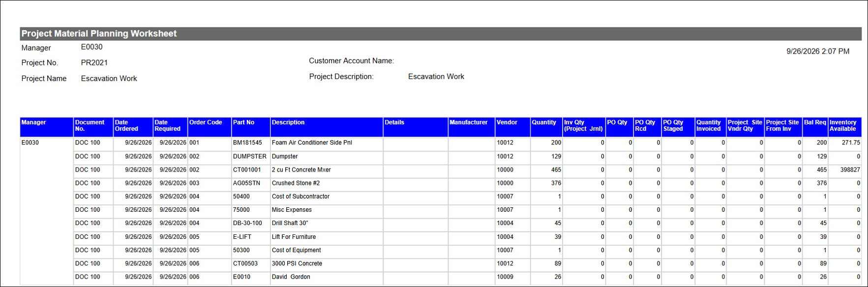The width and height of the screenshot is (868, 287).
Task: Select part number AG05STN
Action: coord(246,183)
